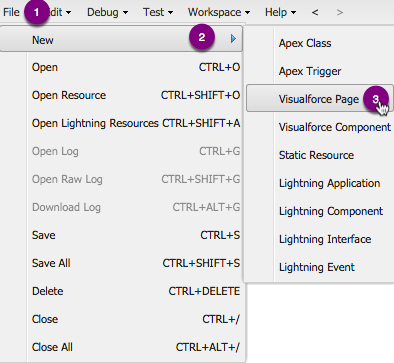
Task: Open the Debug menu
Action: point(107,12)
